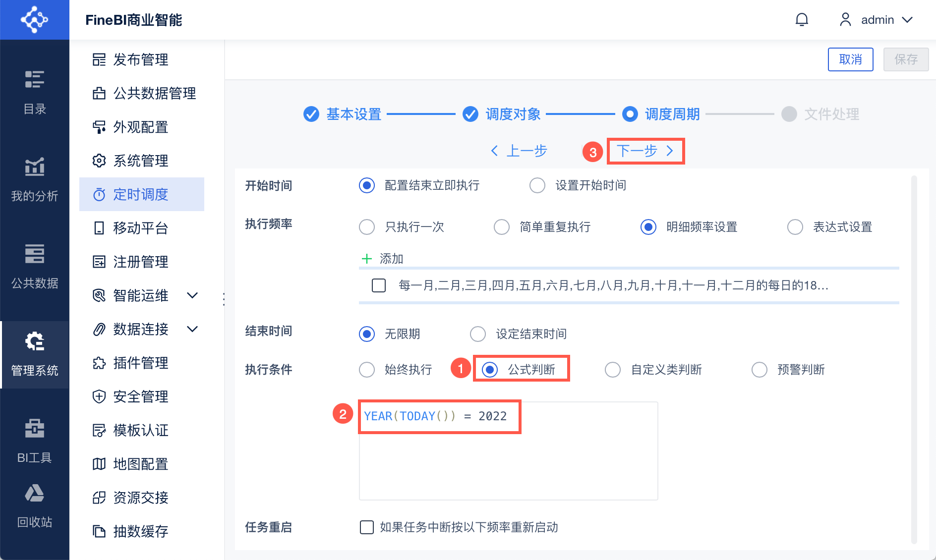Click the notification bell icon

(x=802, y=20)
